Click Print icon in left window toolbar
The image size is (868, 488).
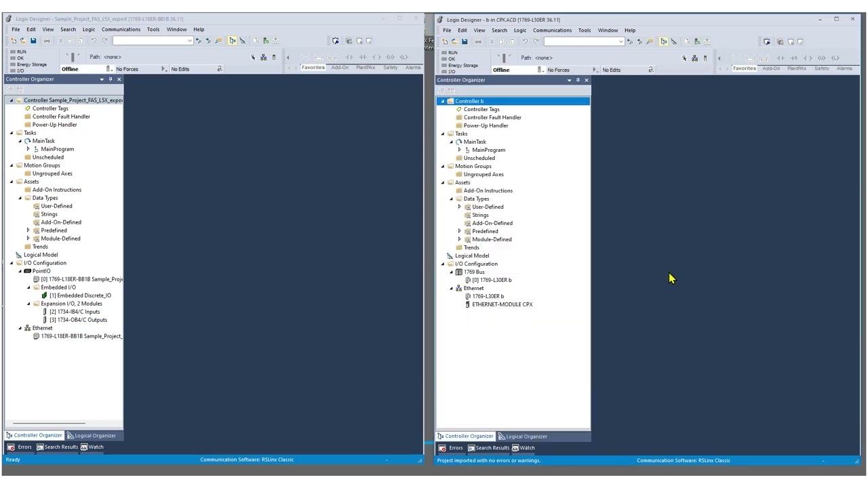point(47,41)
